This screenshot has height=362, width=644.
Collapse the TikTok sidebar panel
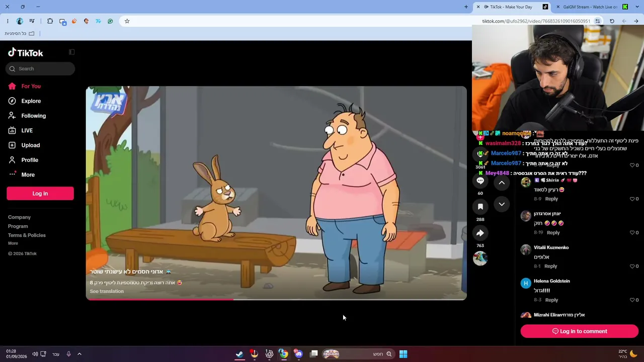[72, 52]
